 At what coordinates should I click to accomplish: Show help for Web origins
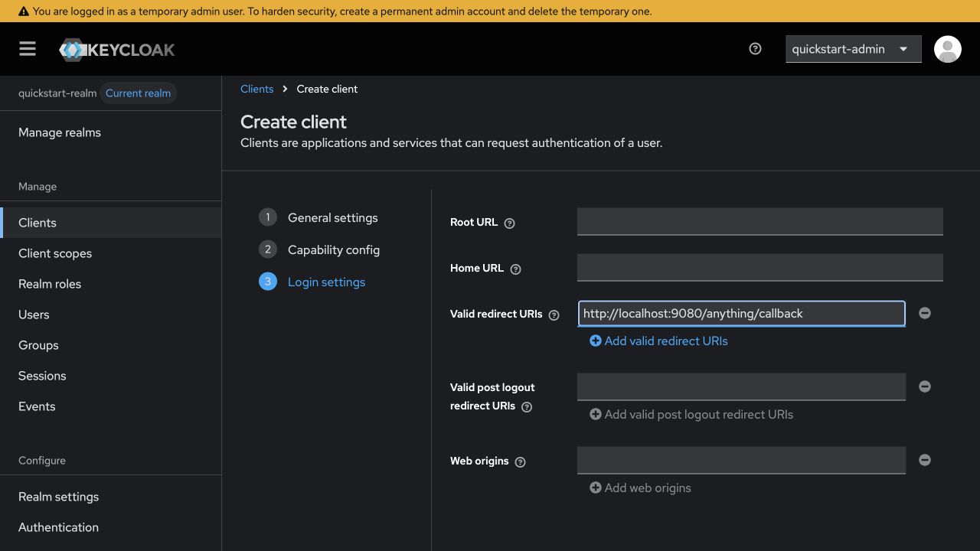pos(520,462)
